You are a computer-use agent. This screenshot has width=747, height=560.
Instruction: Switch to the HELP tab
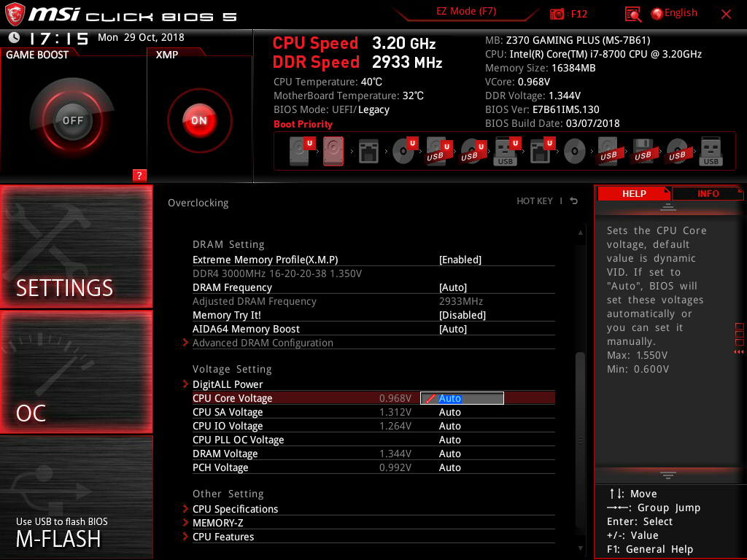click(x=634, y=193)
